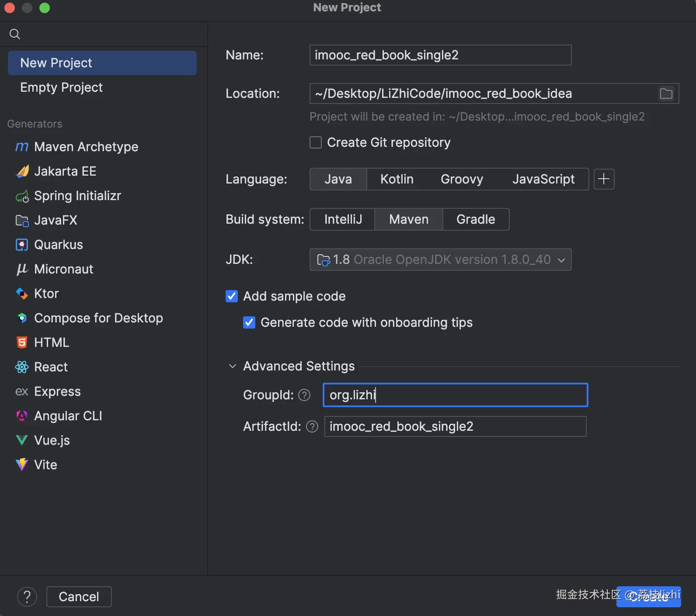Click the search magnifier icon
The height and width of the screenshot is (616, 696).
tap(15, 34)
